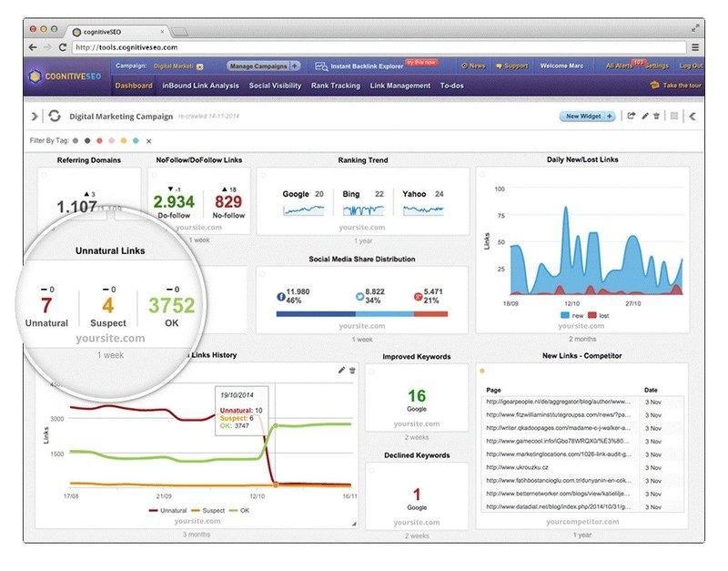The height and width of the screenshot is (571, 728).
Task: Click the share dashboard icon
Action: [x=632, y=117]
